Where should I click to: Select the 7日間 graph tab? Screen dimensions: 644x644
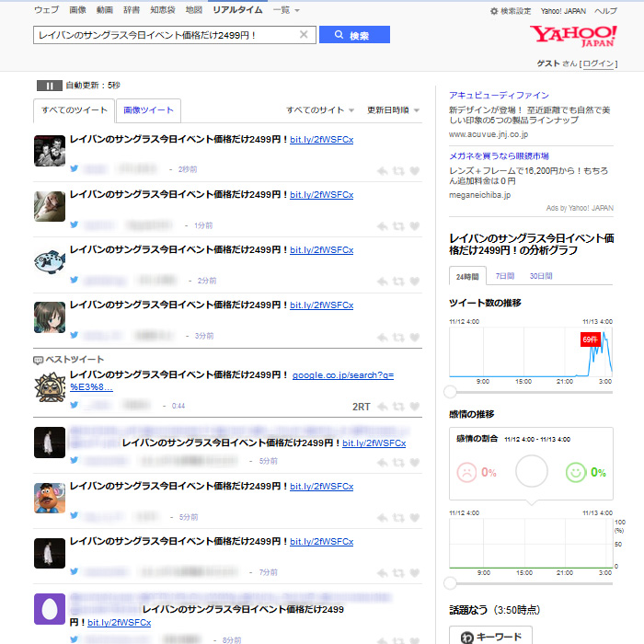[x=505, y=276]
